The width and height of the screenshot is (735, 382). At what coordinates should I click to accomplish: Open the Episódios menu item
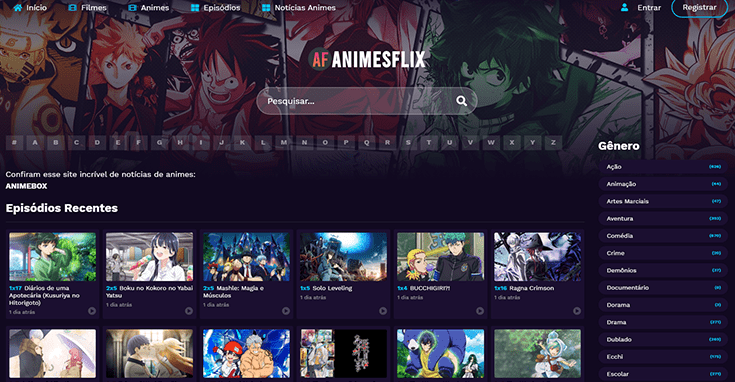pyautogui.click(x=216, y=7)
